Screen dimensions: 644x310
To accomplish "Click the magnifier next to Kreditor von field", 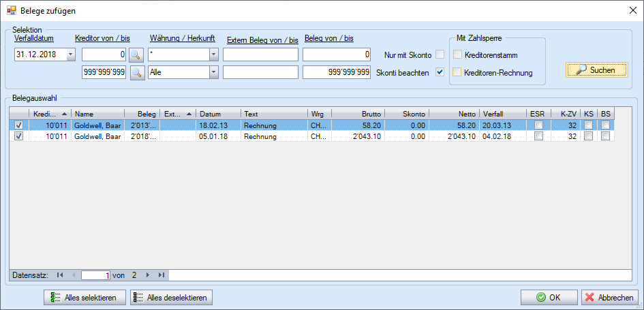I will point(137,55).
